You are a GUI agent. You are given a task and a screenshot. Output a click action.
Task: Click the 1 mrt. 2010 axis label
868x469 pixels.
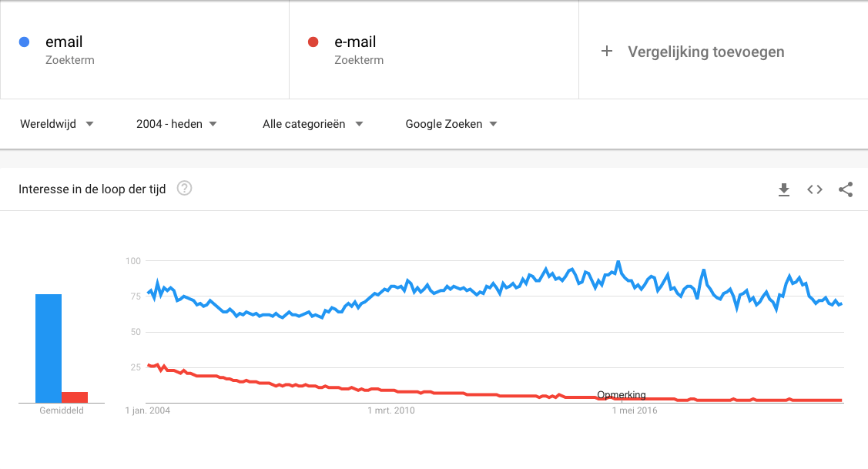click(390, 410)
